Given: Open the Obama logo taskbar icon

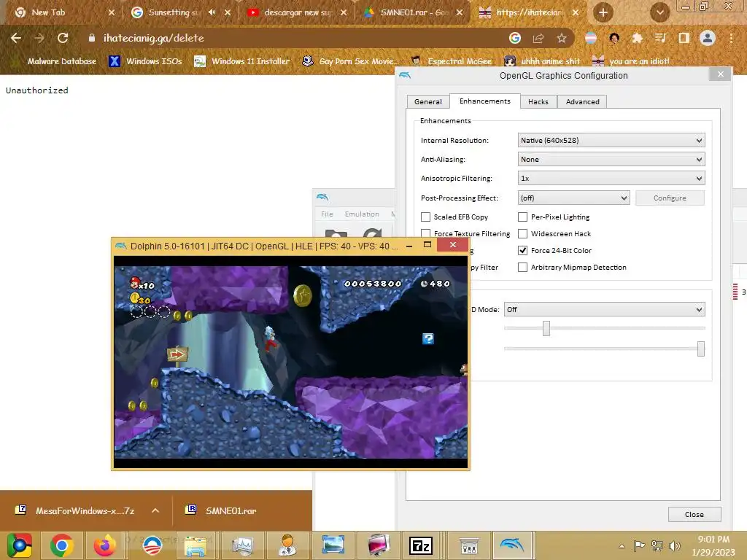Looking at the screenshot, I should click(x=152, y=545).
